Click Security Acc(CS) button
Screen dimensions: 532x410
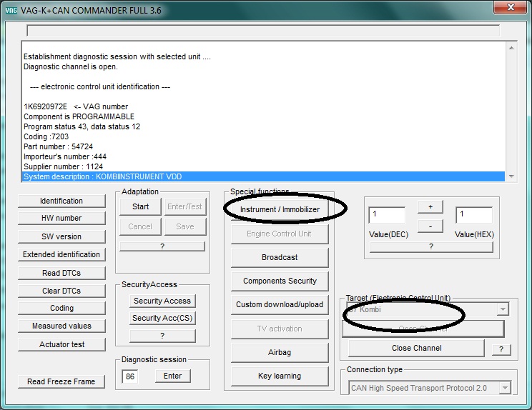[x=162, y=318]
